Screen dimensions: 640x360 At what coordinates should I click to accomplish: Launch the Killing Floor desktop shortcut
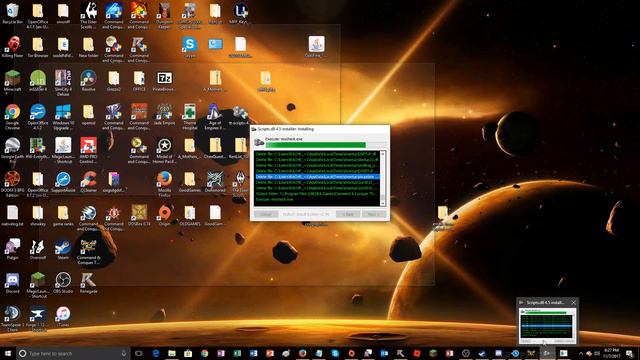tap(12, 47)
